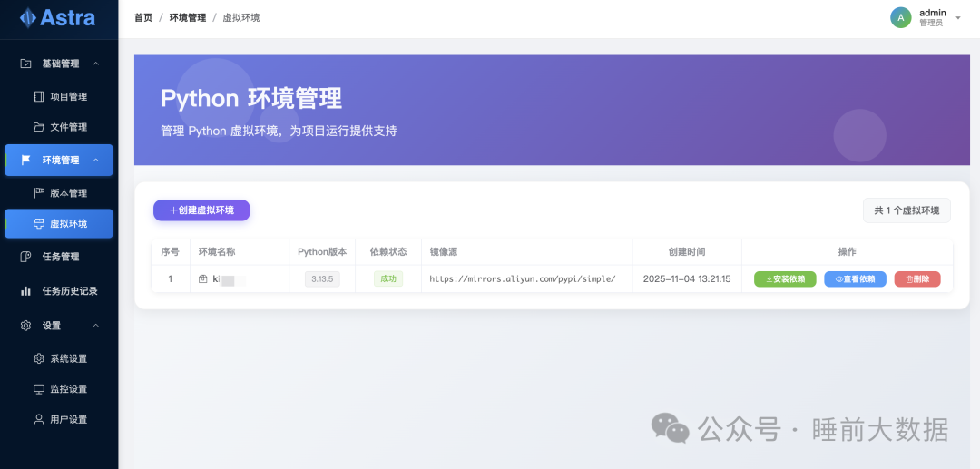Image resolution: width=980 pixels, height=469 pixels.
Task: Click the 环境管理 flag icon
Action: click(x=25, y=161)
